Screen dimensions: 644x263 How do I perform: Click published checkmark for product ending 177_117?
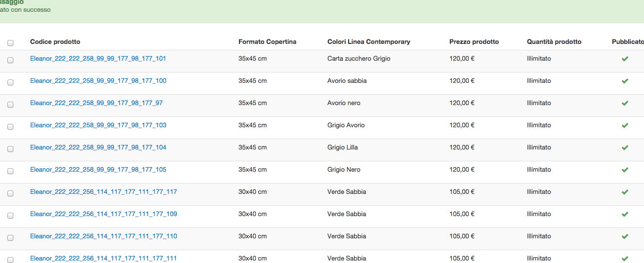[625, 192]
